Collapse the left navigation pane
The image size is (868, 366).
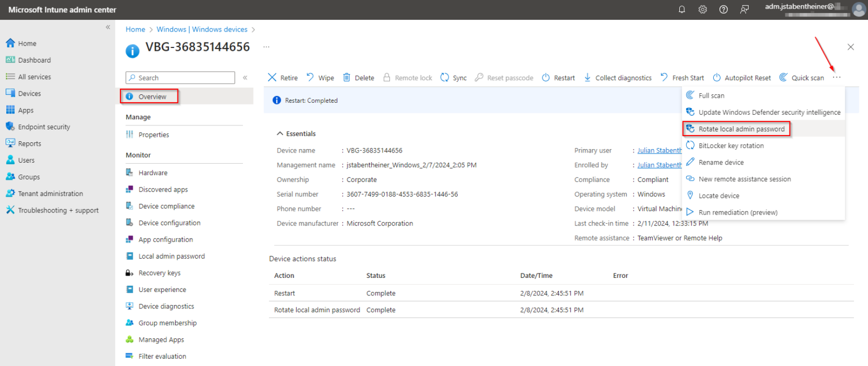coord(107,27)
